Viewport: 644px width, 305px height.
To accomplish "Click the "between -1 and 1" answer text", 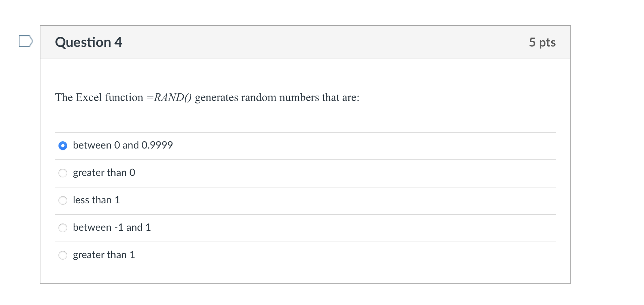I will pos(112,227).
